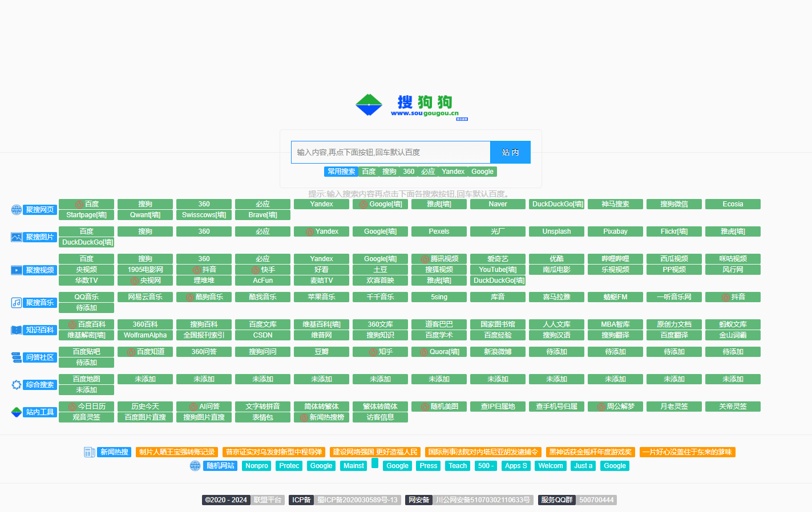Open the Ecosia search link
812x512 pixels.
pyautogui.click(x=733, y=204)
